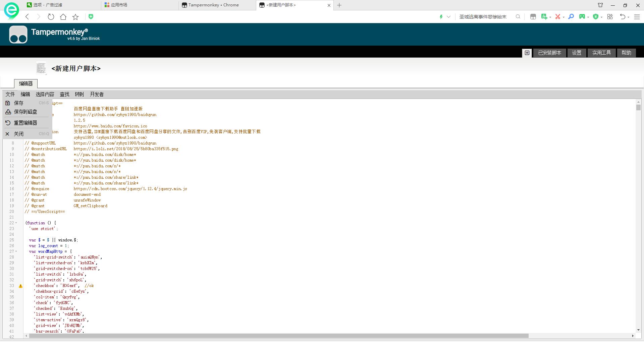Select the 编辑器 tab
Image resolution: width=644 pixels, height=342 pixels.
point(26,84)
